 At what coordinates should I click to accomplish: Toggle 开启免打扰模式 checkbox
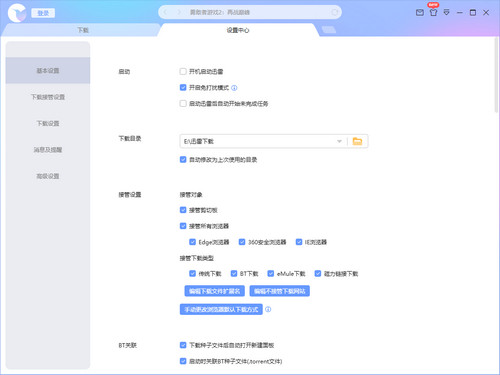[x=183, y=88]
